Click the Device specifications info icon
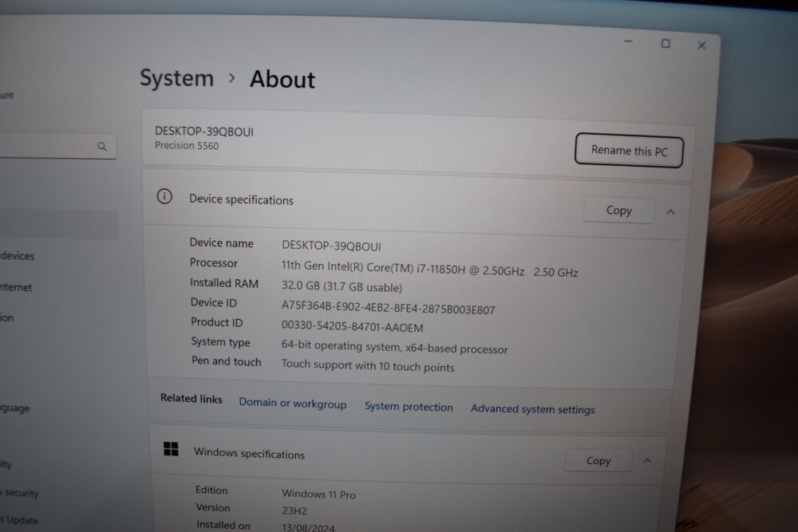Viewport: 798px width, 532px height. coord(164,196)
